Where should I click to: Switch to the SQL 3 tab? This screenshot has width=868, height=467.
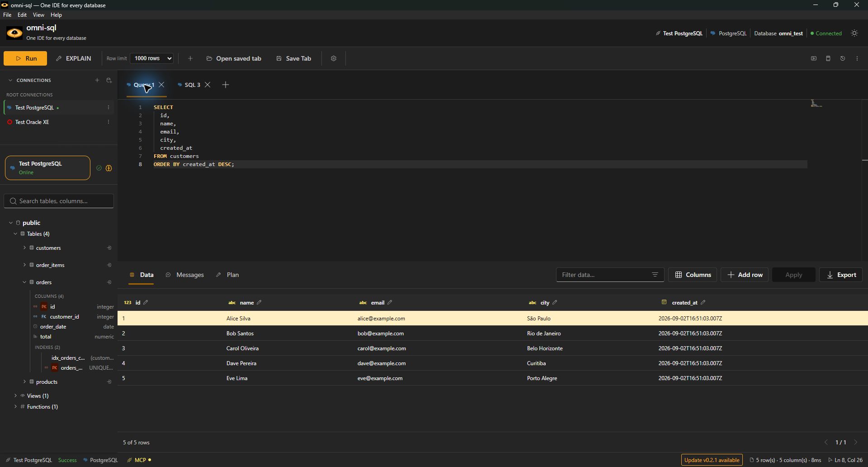coord(192,85)
